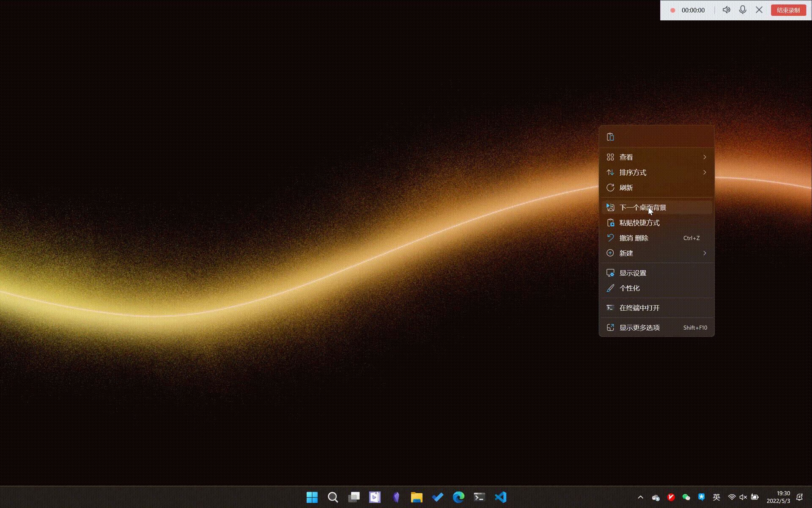The height and width of the screenshot is (508, 812).
Task: Open WeChat tray icon
Action: [686, 497]
